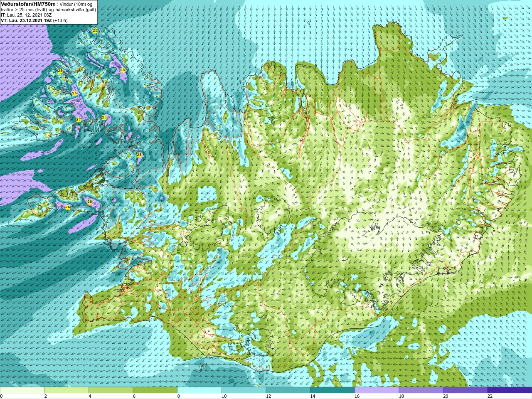The image size is (532, 399).
Task: Click the bold "VT: Lau. 25.12.2021 19Z" text
Action: pos(26,20)
